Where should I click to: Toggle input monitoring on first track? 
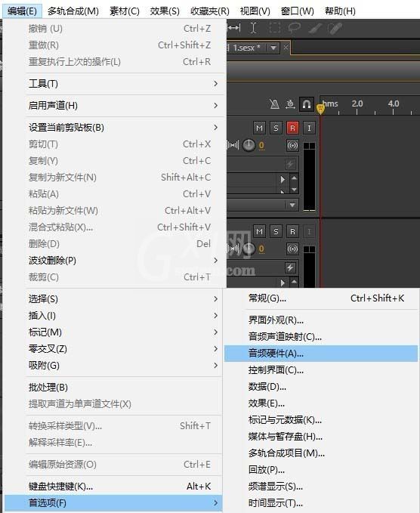[x=309, y=128]
